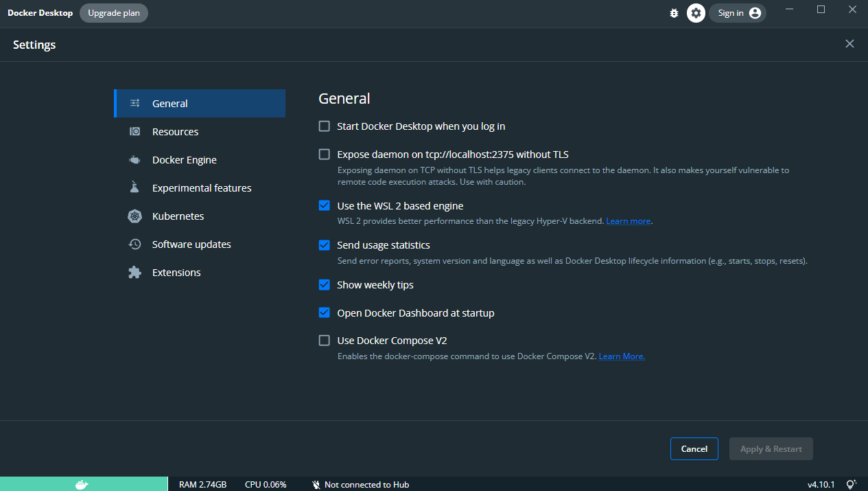Click the Upgrade plan button

pos(114,13)
